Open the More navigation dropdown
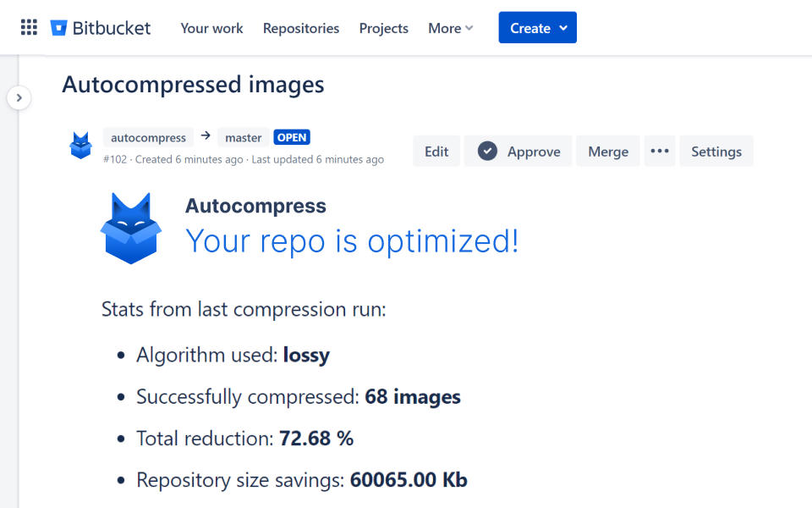This screenshot has width=812, height=508. [450, 28]
